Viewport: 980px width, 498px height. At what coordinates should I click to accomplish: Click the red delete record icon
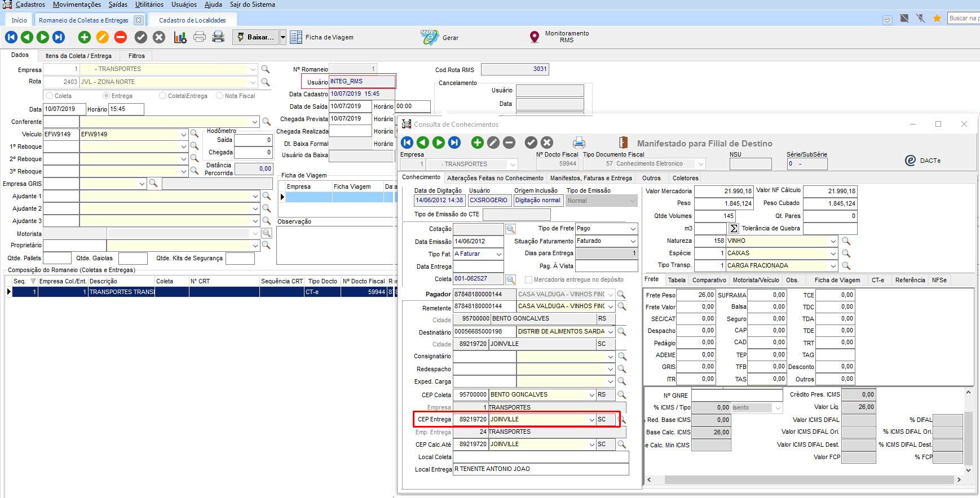point(121,37)
